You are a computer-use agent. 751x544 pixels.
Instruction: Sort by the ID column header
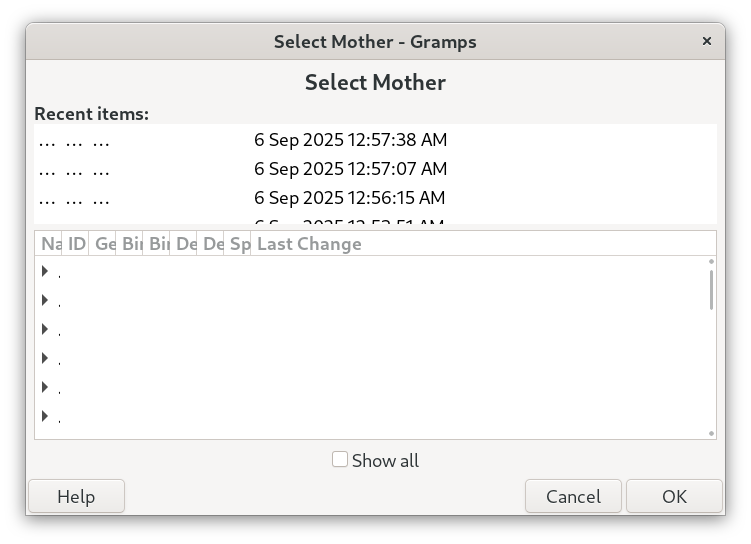76,244
